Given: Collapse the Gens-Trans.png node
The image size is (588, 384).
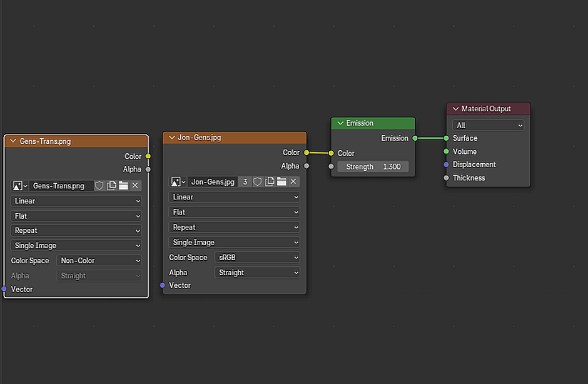Looking at the screenshot, I should (13, 141).
